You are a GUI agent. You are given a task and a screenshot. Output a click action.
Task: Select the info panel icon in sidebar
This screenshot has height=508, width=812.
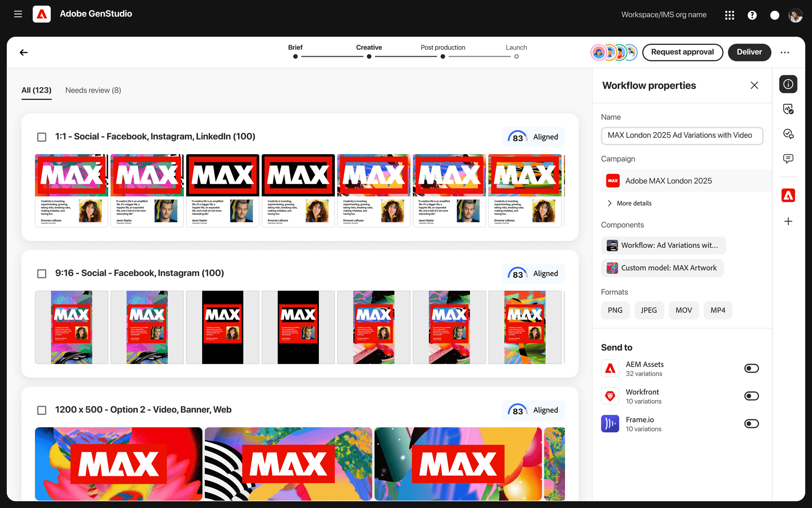pyautogui.click(x=788, y=84)
